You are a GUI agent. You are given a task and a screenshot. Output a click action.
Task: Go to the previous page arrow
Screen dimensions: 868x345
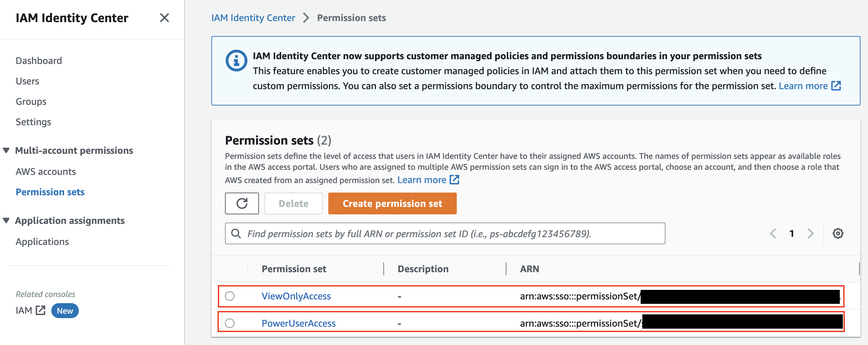(x=773, y=233)
